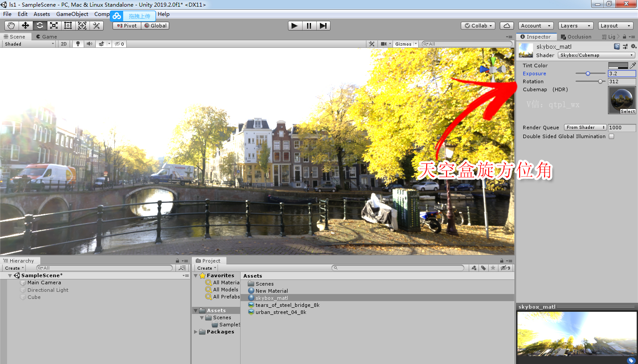Switch to the Game tab
Image resolution: width=638 pixels, height=364 pixels.
coord(47,37)
